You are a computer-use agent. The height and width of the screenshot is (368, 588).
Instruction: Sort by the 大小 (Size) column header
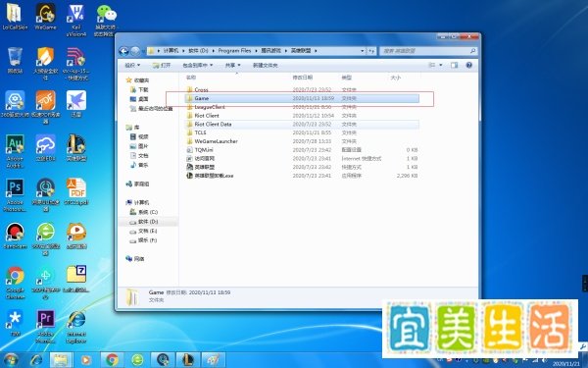coord(396,78)
